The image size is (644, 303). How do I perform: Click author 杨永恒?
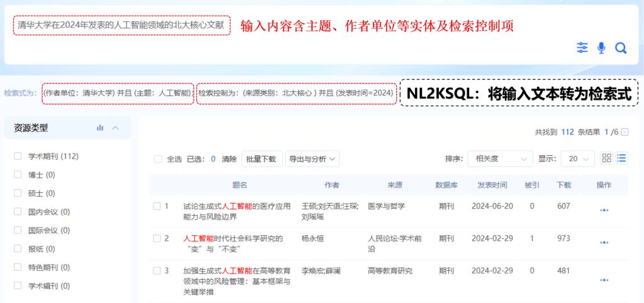tap(313, 238)
